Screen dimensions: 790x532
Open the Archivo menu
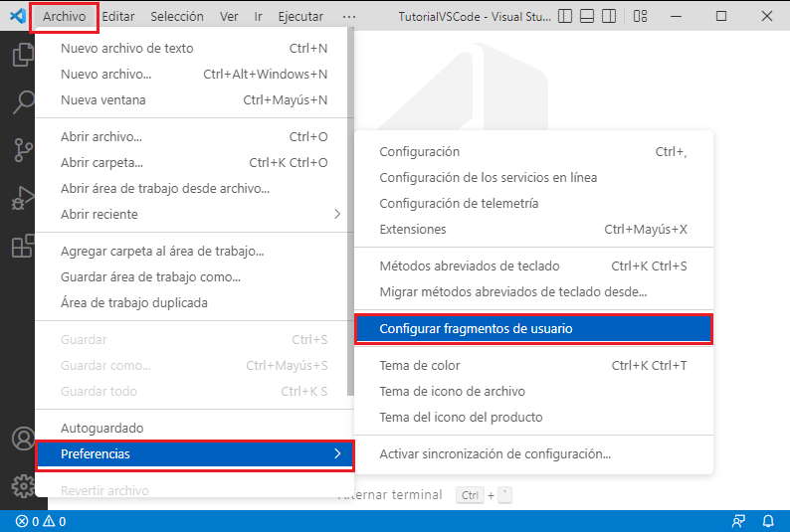pyautogui.click(x=64, y=17)
